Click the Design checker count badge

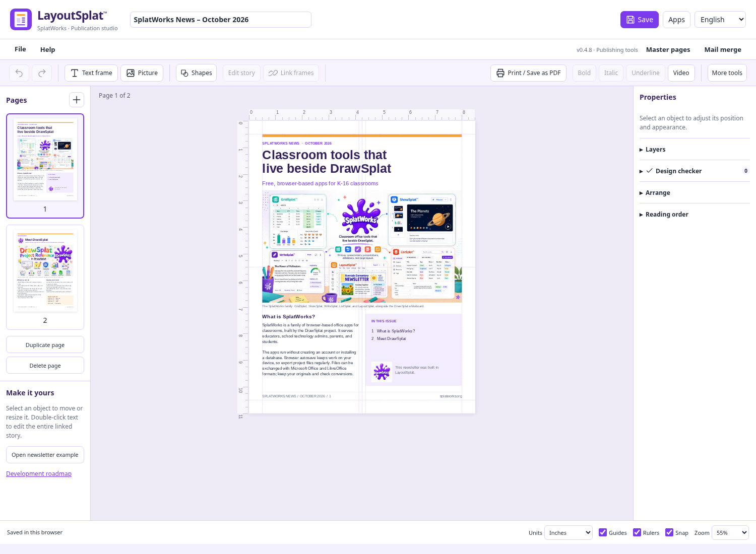click(x=746, y=171)
